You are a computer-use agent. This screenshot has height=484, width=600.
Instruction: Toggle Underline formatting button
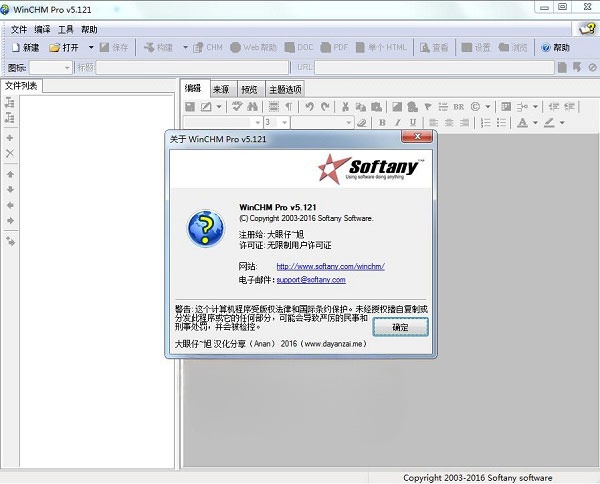410,123
